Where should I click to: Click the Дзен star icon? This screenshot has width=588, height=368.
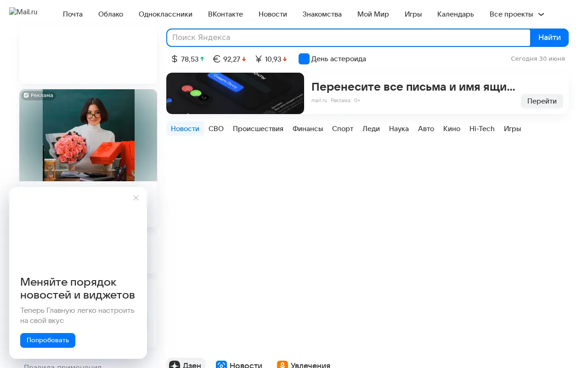[x=175, y=365]
